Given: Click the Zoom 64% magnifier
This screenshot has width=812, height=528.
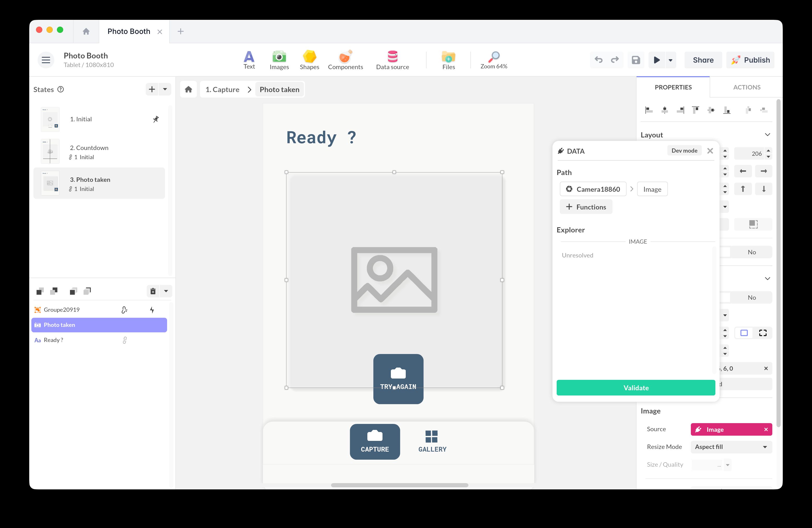Looking at the screenshot, I should [x=494, y=60].
